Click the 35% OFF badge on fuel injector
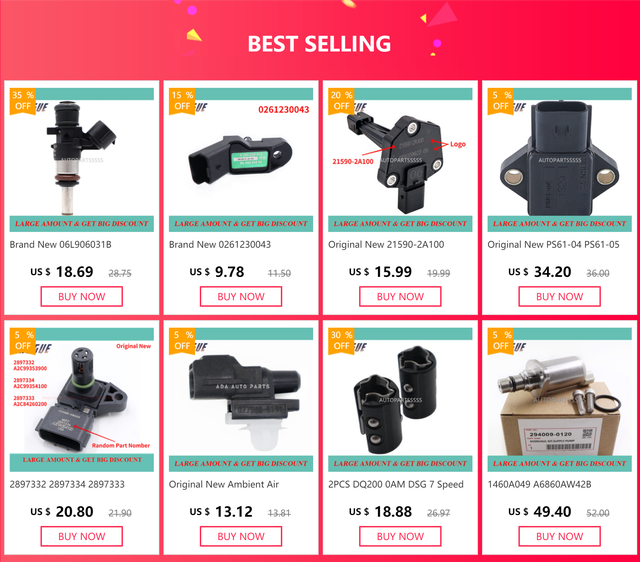This screenshot has width=640, height=562. click(22, 101)
